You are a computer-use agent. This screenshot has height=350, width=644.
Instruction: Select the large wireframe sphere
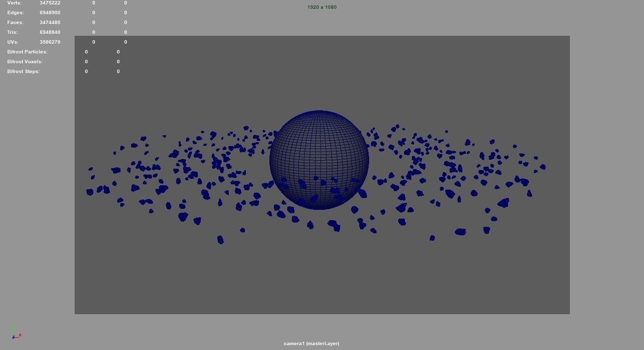[x=319, y=160]
